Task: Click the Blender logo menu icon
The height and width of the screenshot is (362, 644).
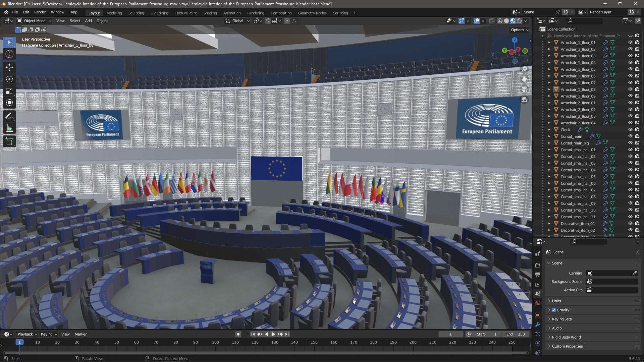Action: point(6,12)
